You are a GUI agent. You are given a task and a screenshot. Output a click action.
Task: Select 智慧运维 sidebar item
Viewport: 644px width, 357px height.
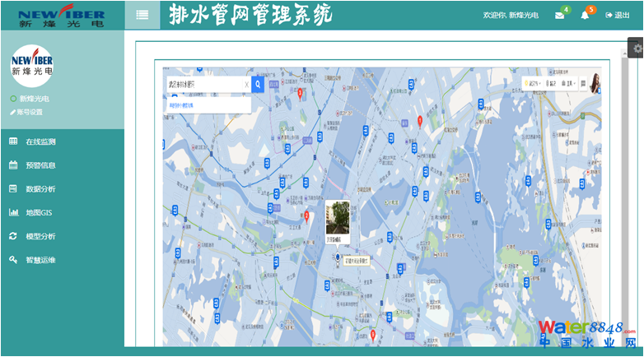40,260
